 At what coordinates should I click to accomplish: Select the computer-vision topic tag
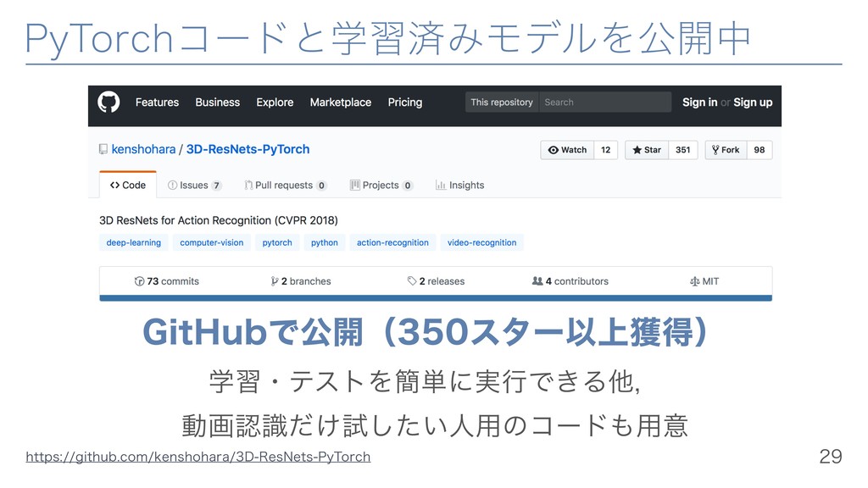(x=211, y=242)
